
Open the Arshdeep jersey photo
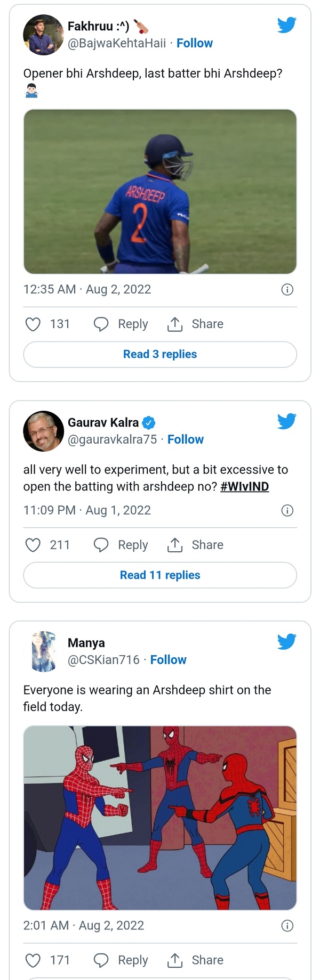[160, 192]
